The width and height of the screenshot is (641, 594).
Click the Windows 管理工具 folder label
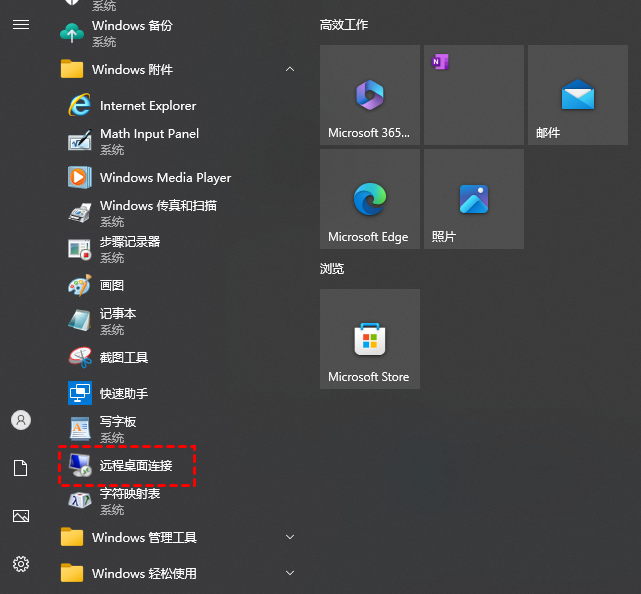[x=144, y=538]
